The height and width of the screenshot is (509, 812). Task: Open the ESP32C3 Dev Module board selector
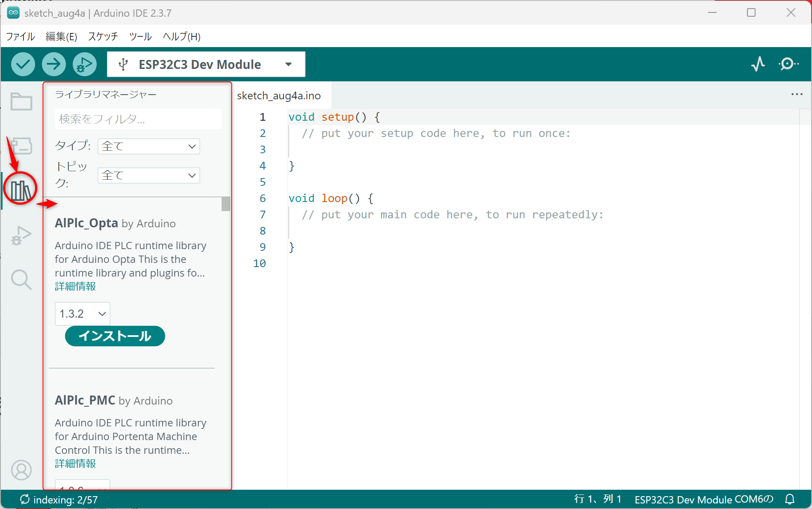[x=206, y=64]
